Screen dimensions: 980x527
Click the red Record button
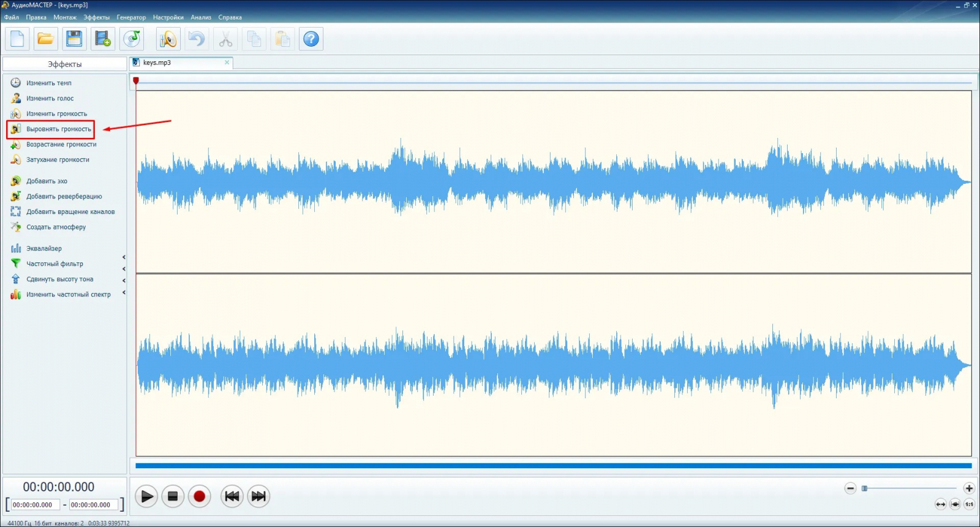coord(199,496)
